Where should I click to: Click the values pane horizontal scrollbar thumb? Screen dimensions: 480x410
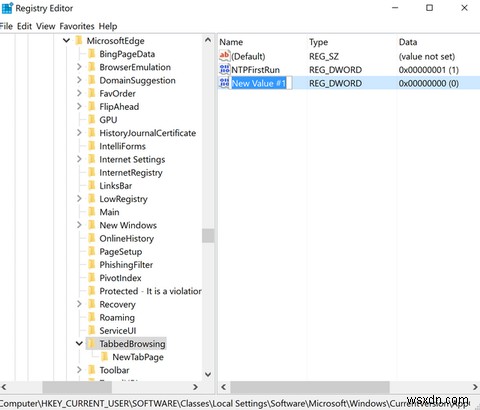(310, 387)
